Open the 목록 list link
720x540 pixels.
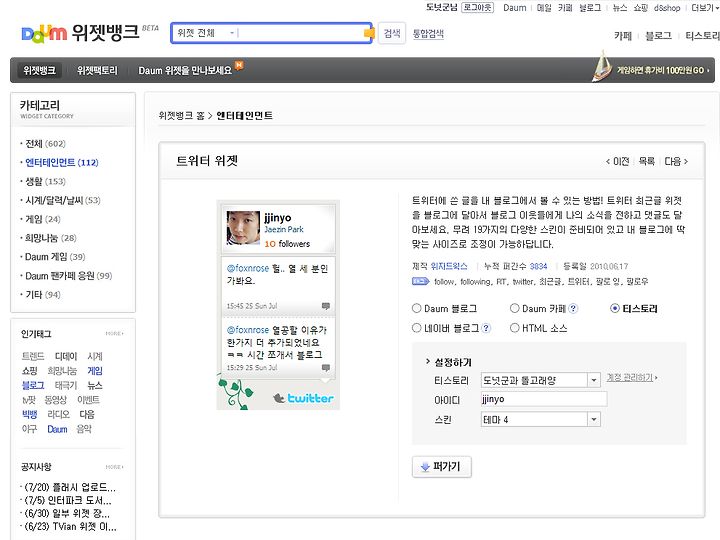pyautogui.click(x=647, y=161)
